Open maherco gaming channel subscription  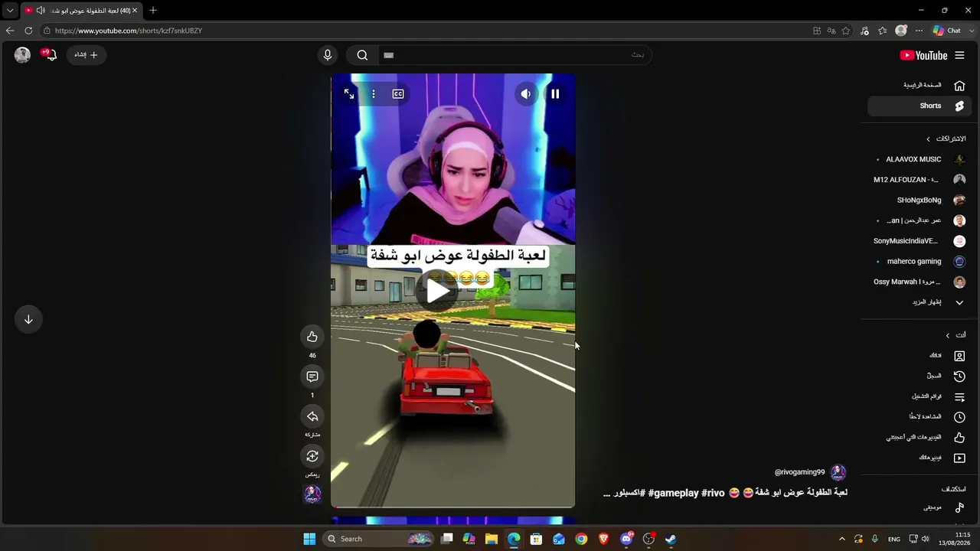click(x=920, y=262)
